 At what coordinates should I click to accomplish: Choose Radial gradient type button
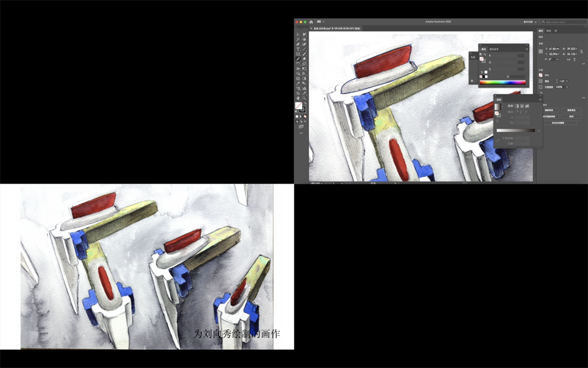[522, 106]
